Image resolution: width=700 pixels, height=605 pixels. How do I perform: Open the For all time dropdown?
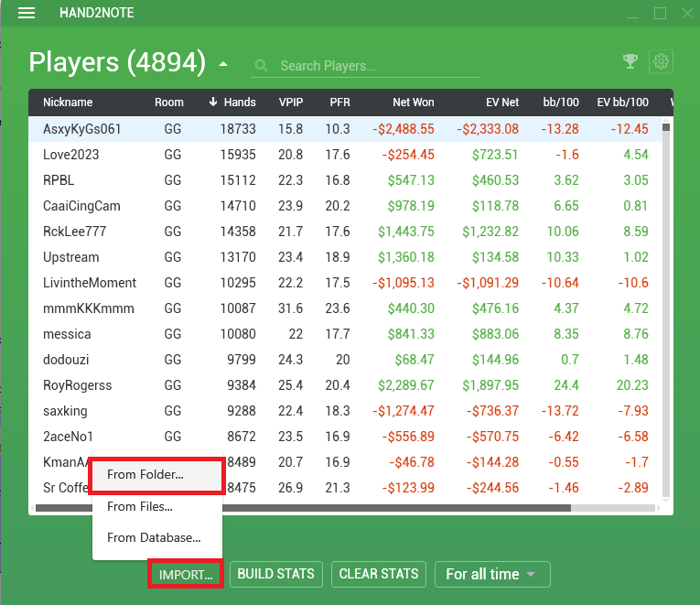tap(491, 574)
